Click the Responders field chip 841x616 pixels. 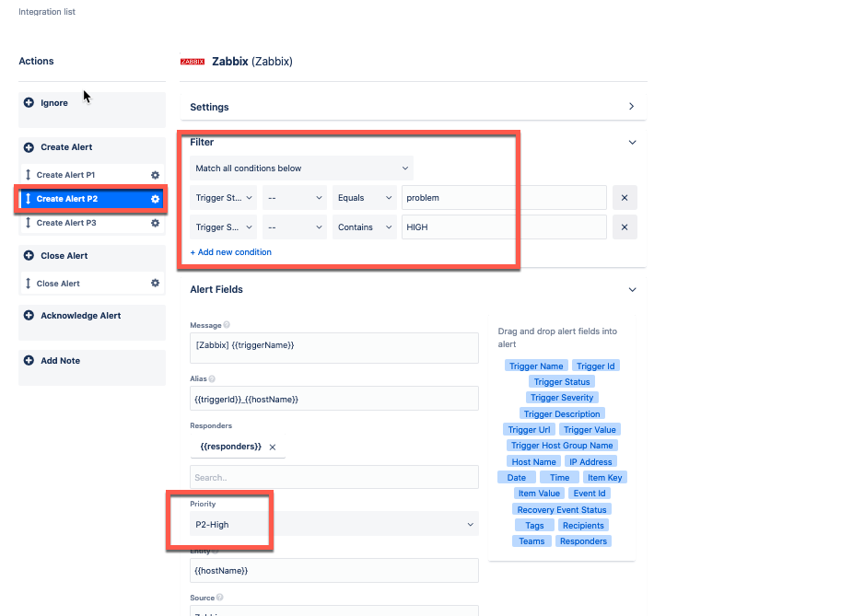(x=583, y=540)
